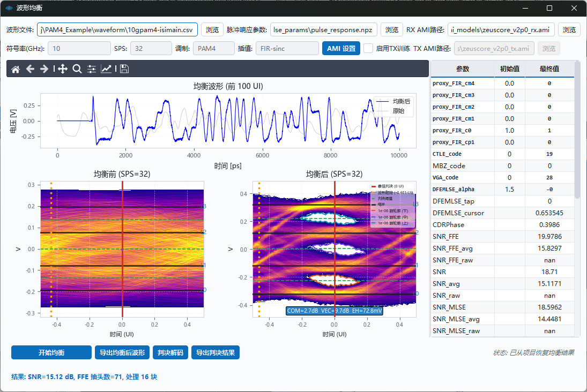Start equalization with the blue button
Image resolution: width=587 pixels, height=392 pixels.
coord(51,352)
